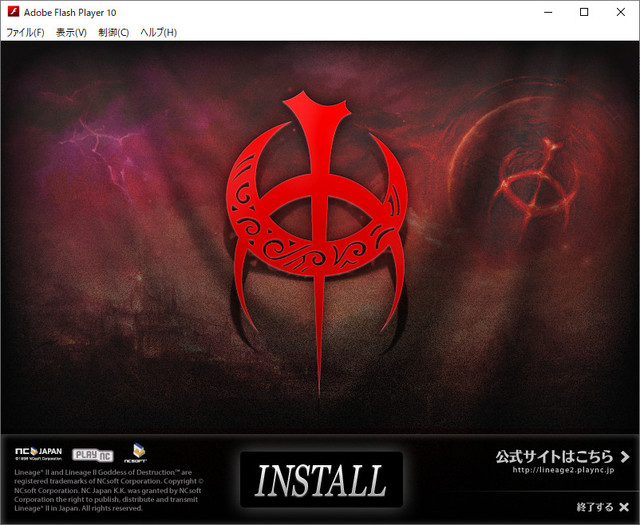Maximize the Flash Player window
Screen dimensions: 640x525
(x=584, y=12)
